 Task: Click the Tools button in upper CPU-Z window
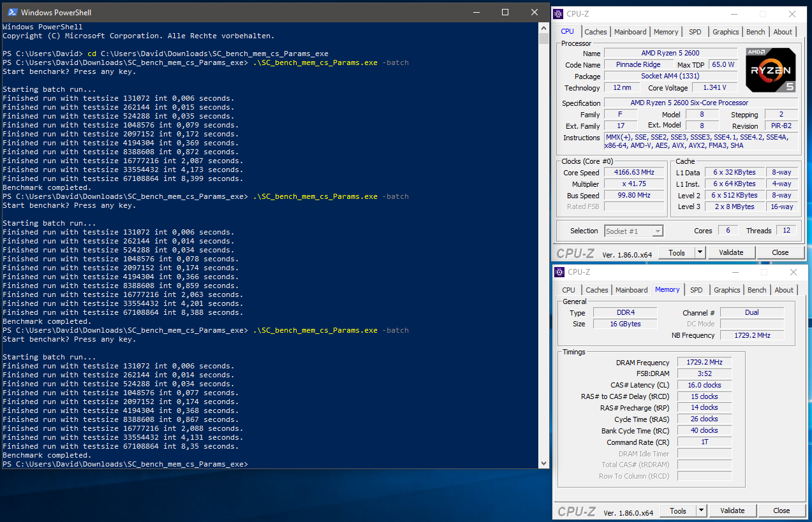click(x=677, y=252)
